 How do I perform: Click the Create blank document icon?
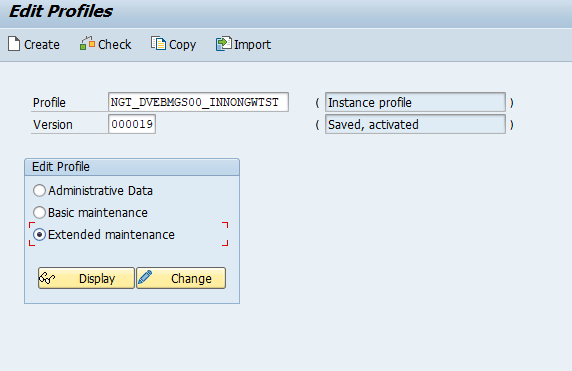(x=14, y=44)
